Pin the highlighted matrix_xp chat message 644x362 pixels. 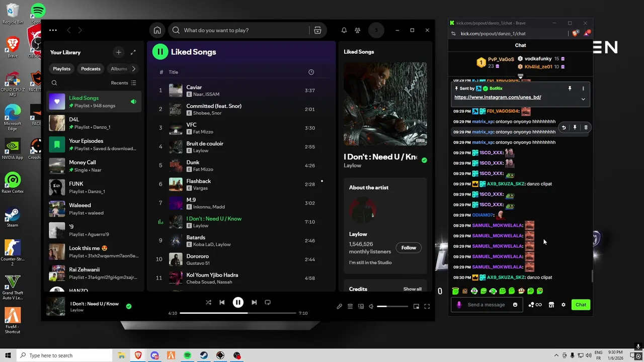pyautogui.click(x=575, y=128)
